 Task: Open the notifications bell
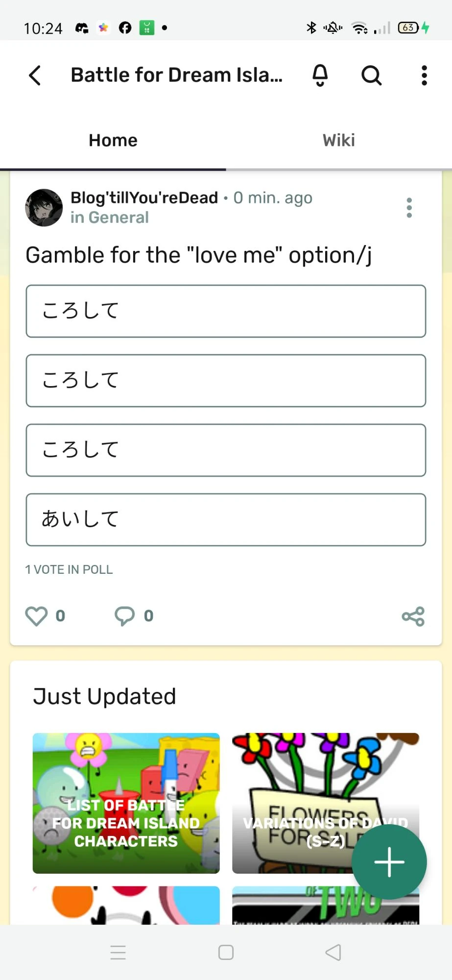point(320,75)
